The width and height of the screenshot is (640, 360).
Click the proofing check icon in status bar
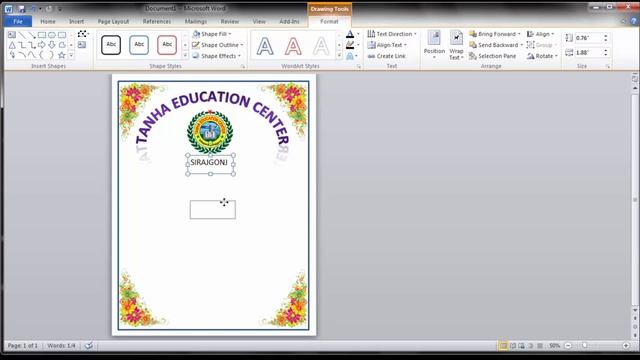pyautogui.click(x=89, y=346)
